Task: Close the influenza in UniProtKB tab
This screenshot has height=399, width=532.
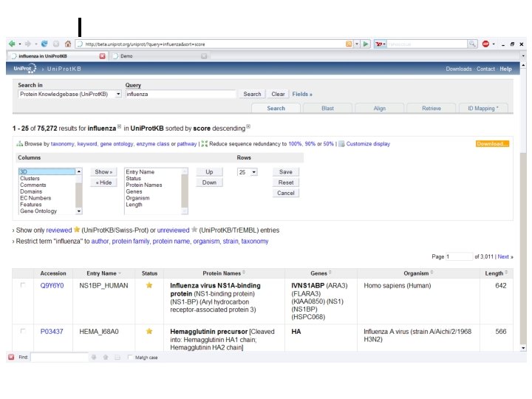Action: (x=102, y=56)
